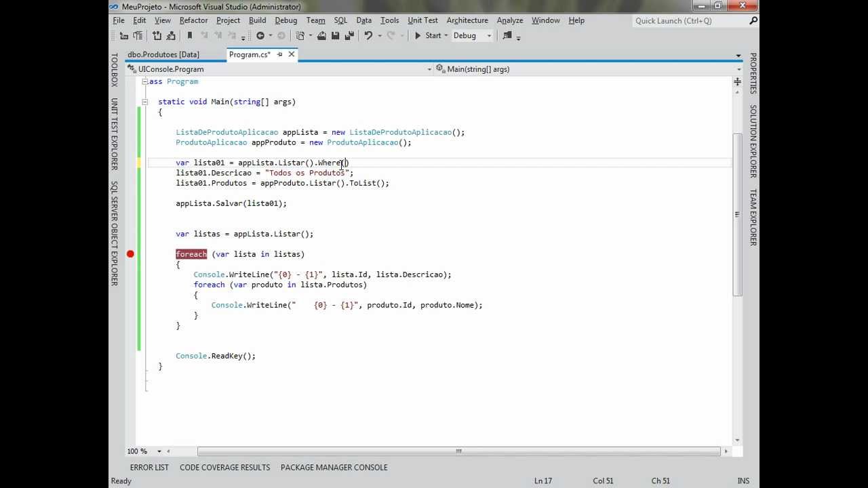
Task: Open the Unit Test menu
Action: [x=422, y=20]
